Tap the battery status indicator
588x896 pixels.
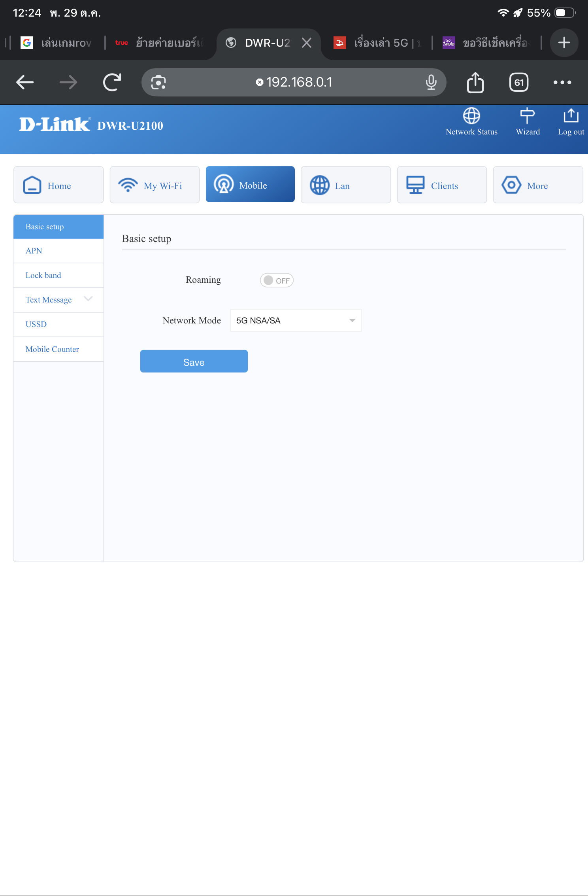(565, 13)
